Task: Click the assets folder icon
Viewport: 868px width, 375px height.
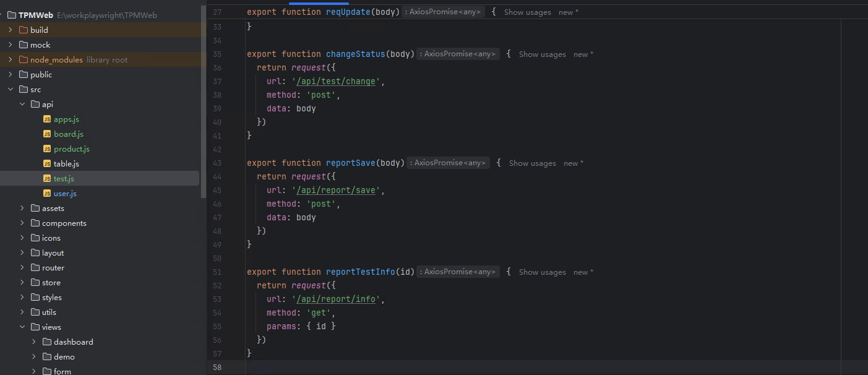Action: click(35, 209)
